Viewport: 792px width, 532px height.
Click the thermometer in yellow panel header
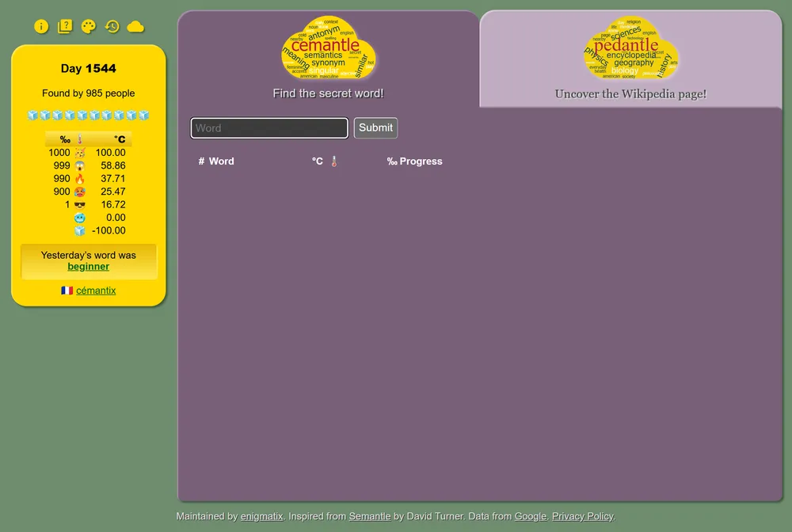pos(79,139)
